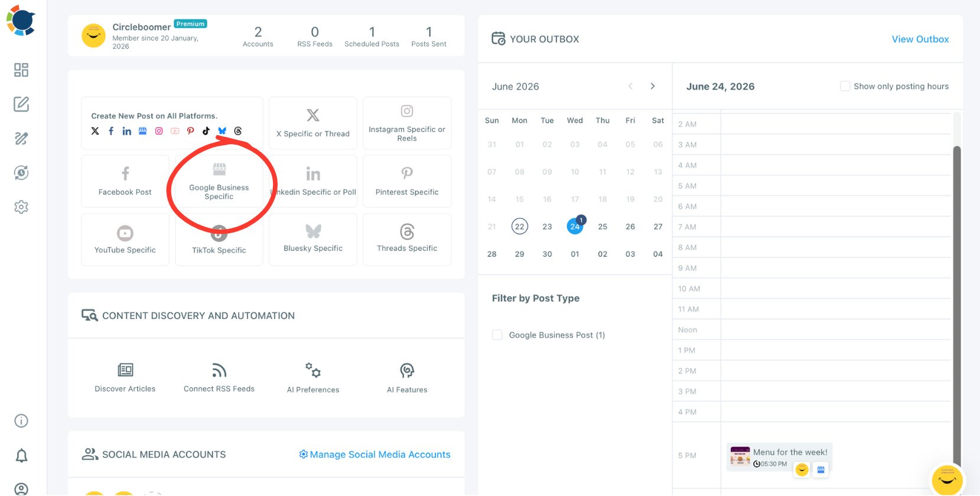Select June 23 in the calendar

pyautogui.click(x=548, y=227)
